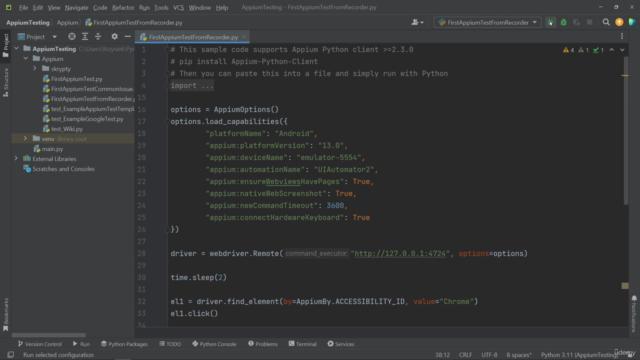The image size is (640, 360).
Task: Click the 8 spaces indent setting
Action: point(519,355)
